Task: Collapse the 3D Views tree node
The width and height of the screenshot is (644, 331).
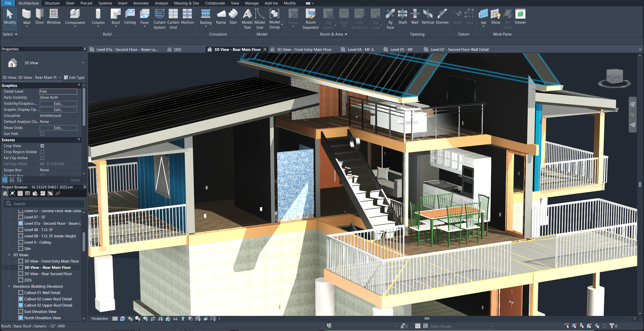Action: (9, 255)
